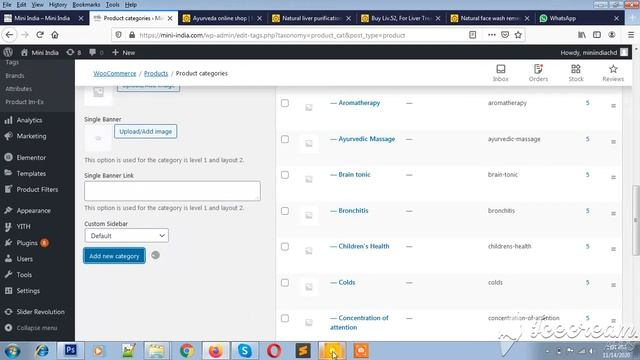Open Analytics in the admin sidebar

[29, 120]
